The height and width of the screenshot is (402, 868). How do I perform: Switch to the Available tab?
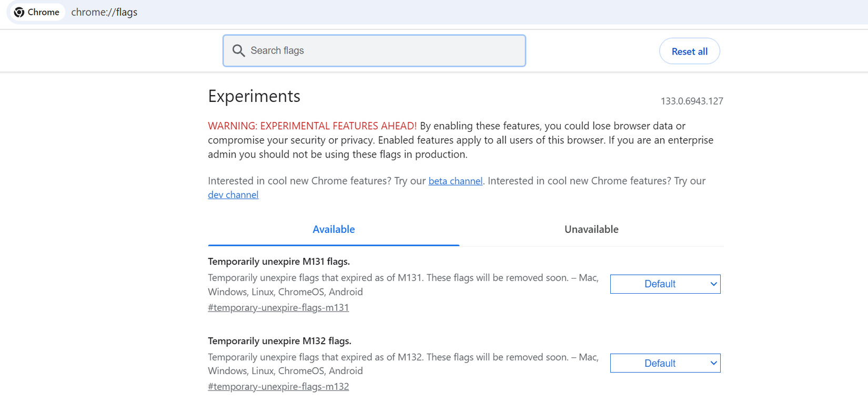pos(334,230)
